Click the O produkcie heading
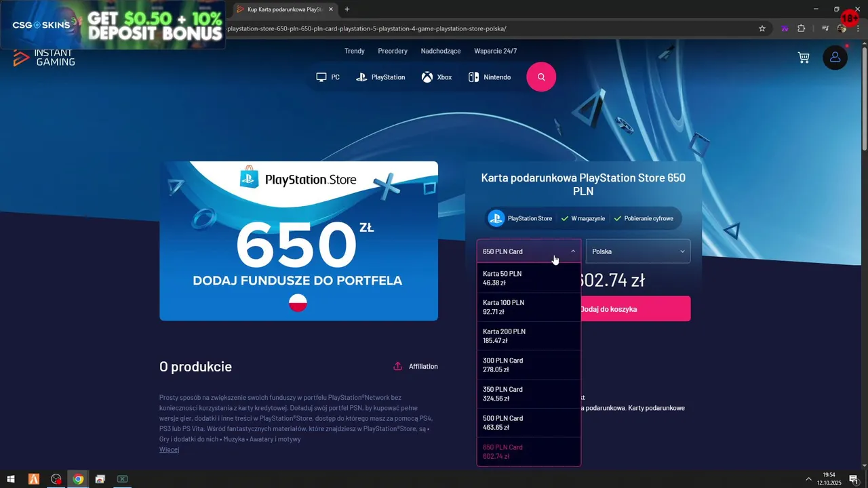 [x=195, y=367]
